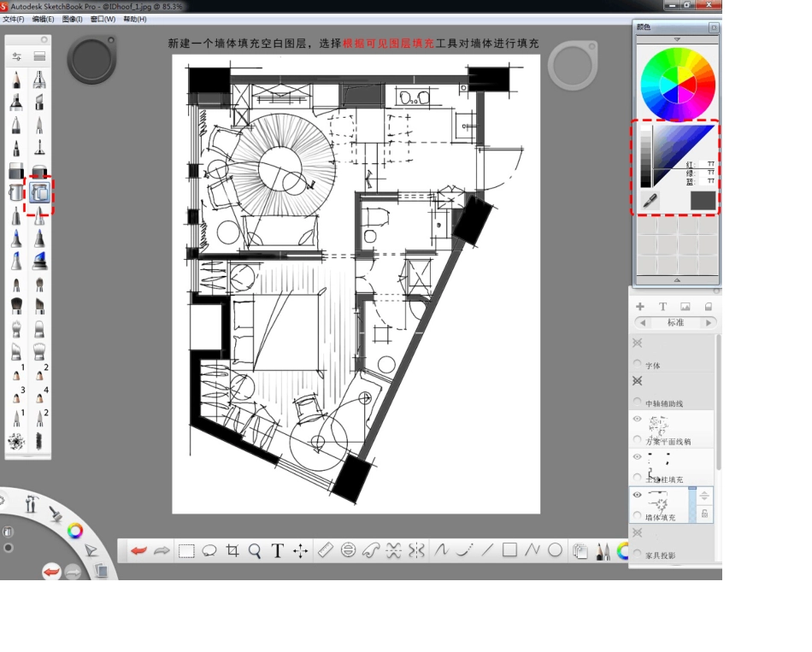The height and width of the screenshot is (652, 812).
Task: Select the splatter texture brush
Action: [16, 441]
